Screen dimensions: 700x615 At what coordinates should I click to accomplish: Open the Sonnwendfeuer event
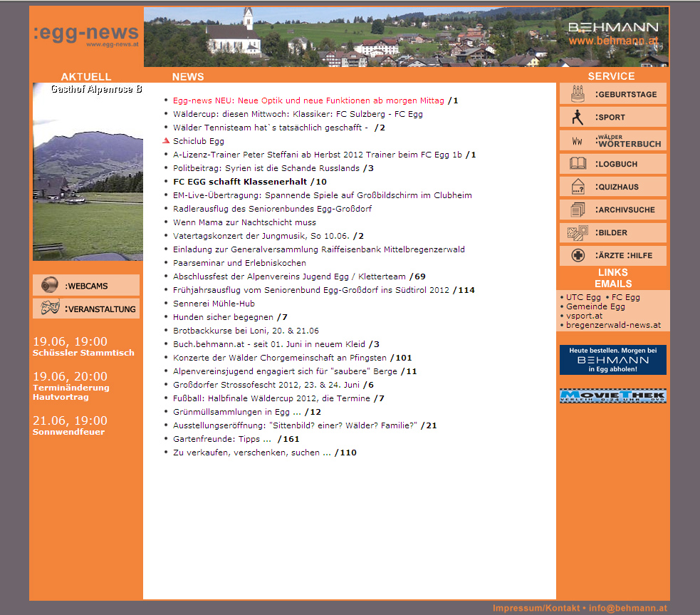point(69,432)
